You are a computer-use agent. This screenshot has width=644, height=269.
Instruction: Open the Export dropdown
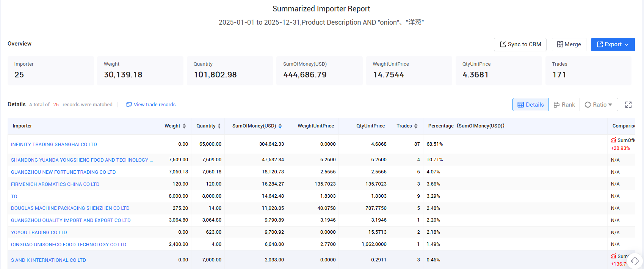(x=613, y=44)
